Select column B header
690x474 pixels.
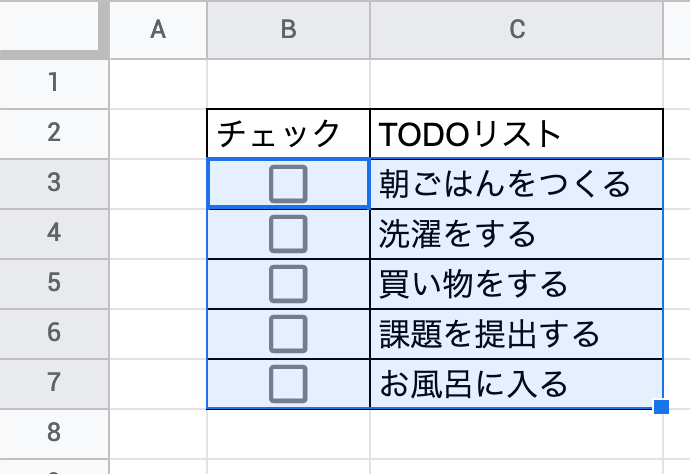tap(288, 30)
